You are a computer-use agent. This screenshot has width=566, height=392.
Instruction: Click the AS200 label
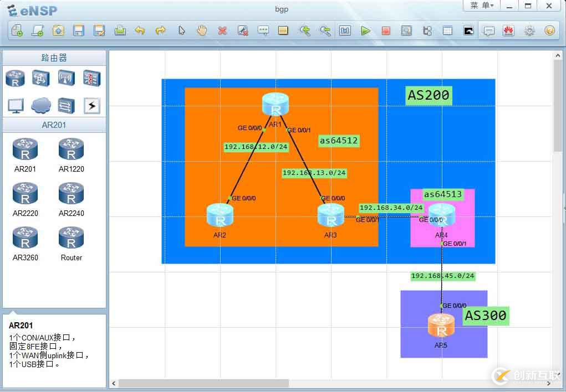tap(429, 95)
